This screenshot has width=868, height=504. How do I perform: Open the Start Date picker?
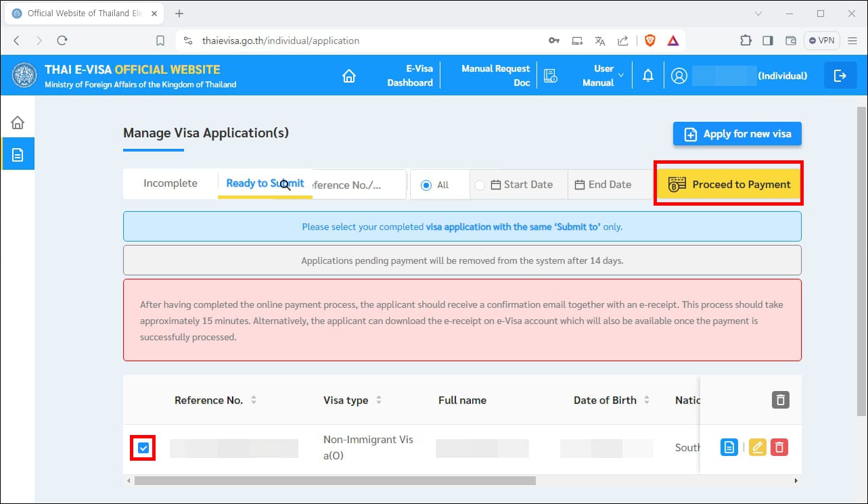pyautogui.click(x=522, y=185)
